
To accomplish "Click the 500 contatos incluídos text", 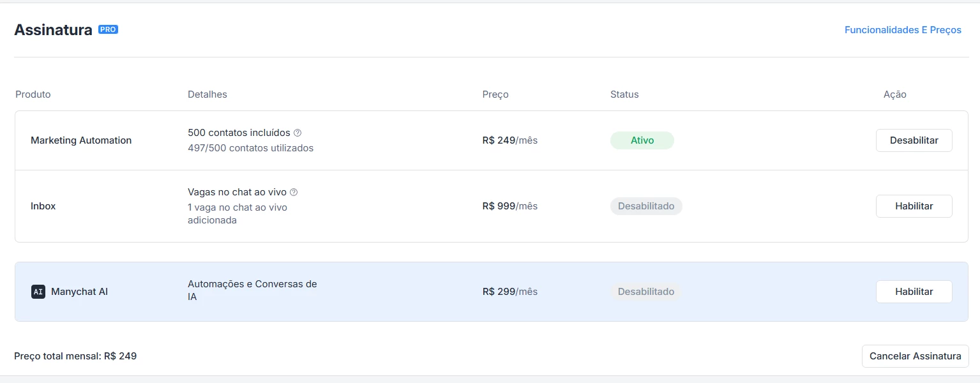I will [x=239, y=133].
